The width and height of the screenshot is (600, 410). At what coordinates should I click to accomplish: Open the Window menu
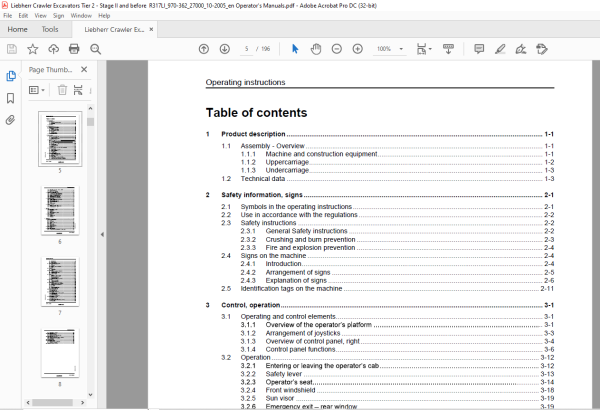81,16
